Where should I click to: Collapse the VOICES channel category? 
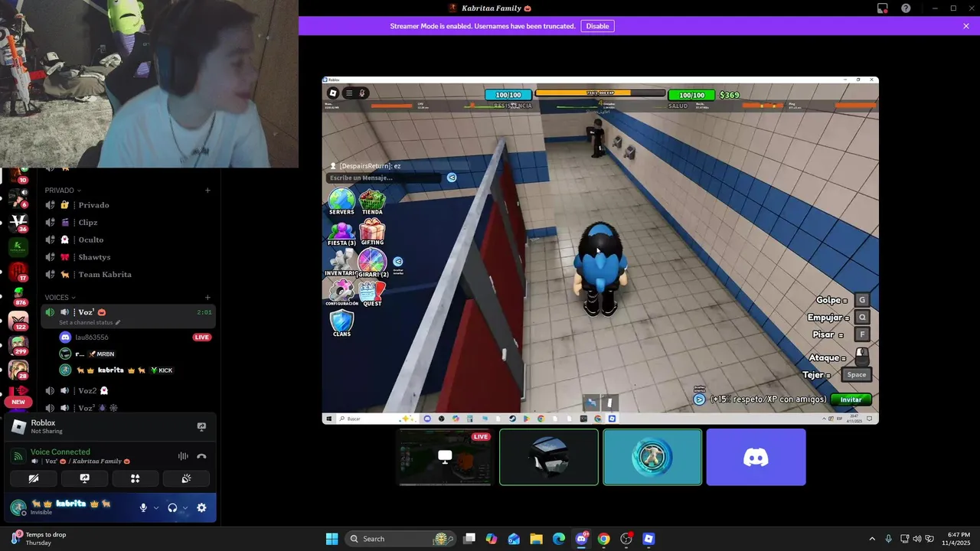pyautogui.click(x=60, y=297)
